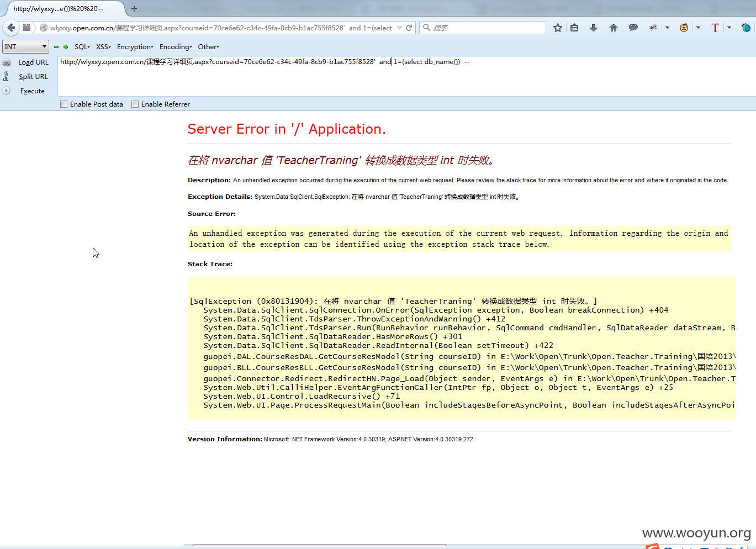The image size is (756, 549).
Task: Open the Encoding menu in HackBar
Action: [x=176, y=47]
